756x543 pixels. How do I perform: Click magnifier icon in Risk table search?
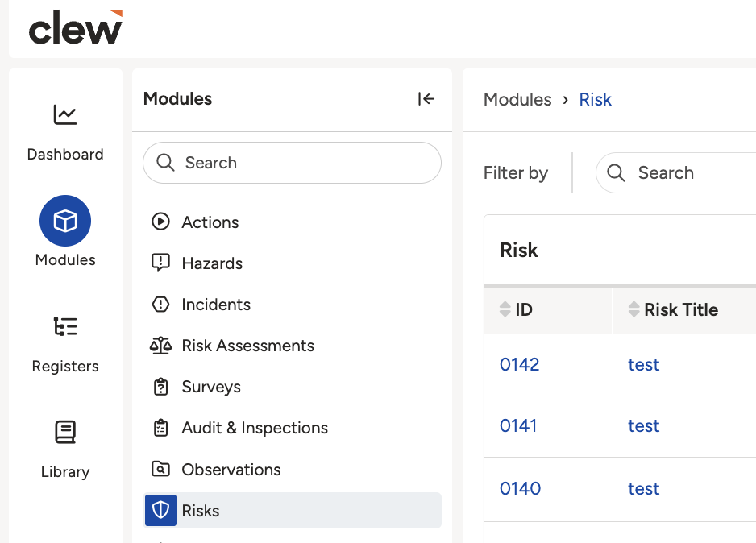click(x=616, y=172)
